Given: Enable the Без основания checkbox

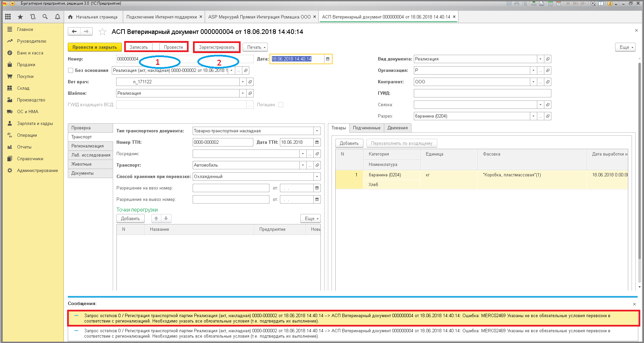Looking at the screenshot, I should pos(71,71).
